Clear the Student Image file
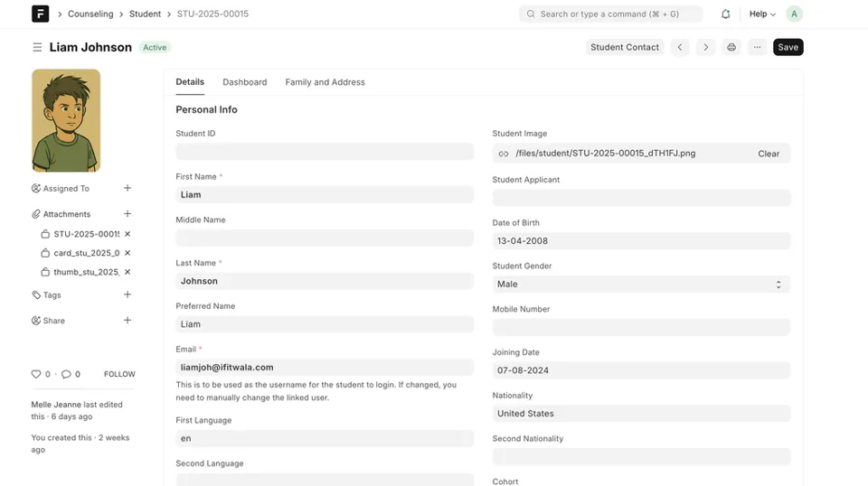This screenshot has width=868, height=486. [x=768, y=154]
